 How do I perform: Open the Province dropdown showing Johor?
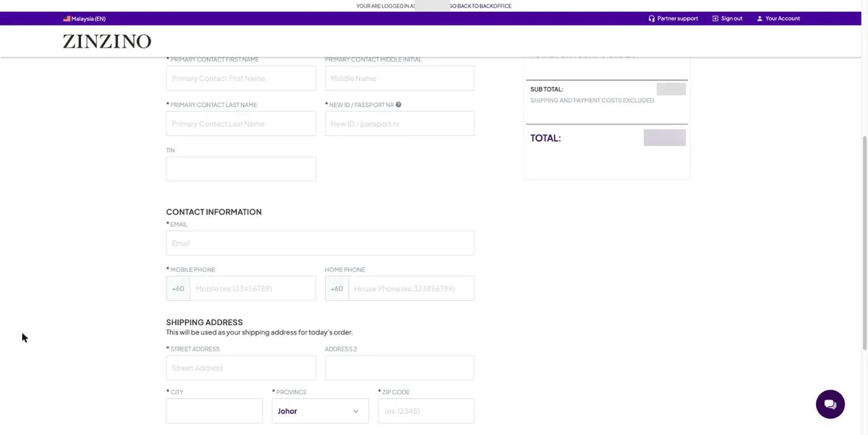point(320,411)
